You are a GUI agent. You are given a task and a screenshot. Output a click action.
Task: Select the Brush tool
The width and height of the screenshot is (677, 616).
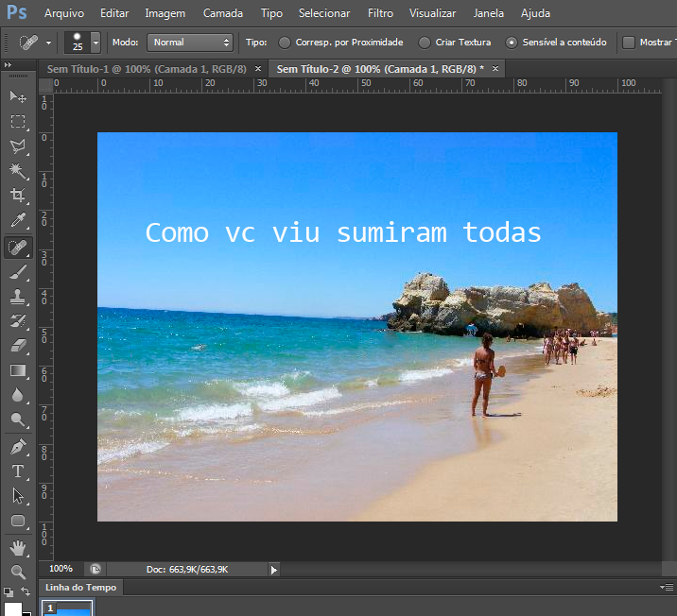(18, 272)
